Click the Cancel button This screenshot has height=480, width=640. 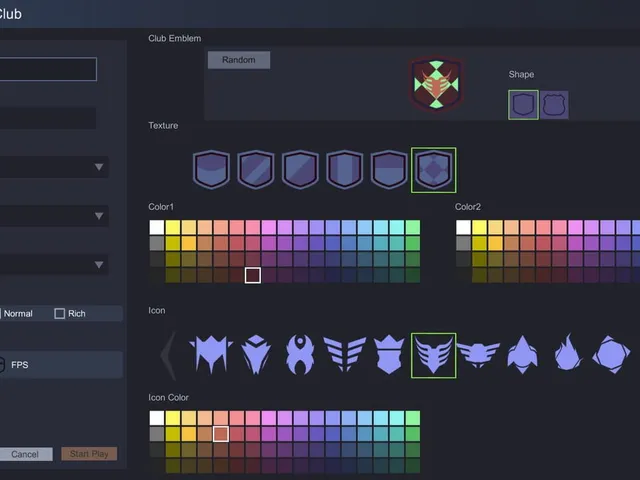point(25,454)
